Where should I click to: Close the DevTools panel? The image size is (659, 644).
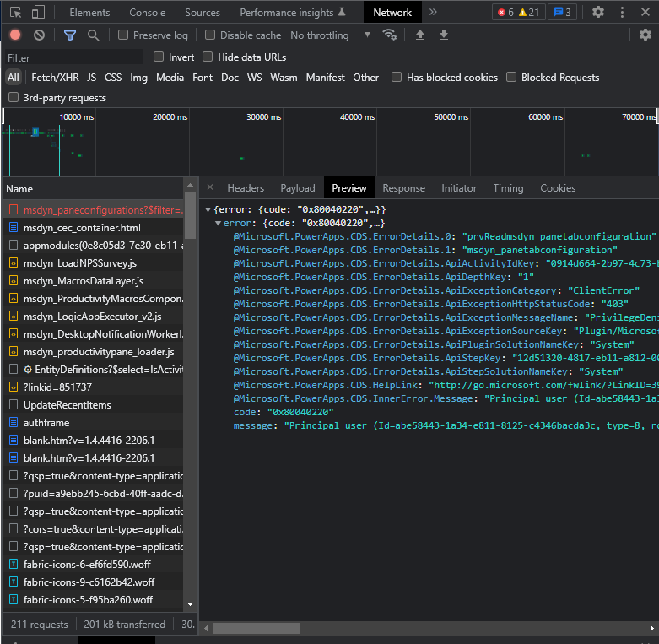pos(645,12)
